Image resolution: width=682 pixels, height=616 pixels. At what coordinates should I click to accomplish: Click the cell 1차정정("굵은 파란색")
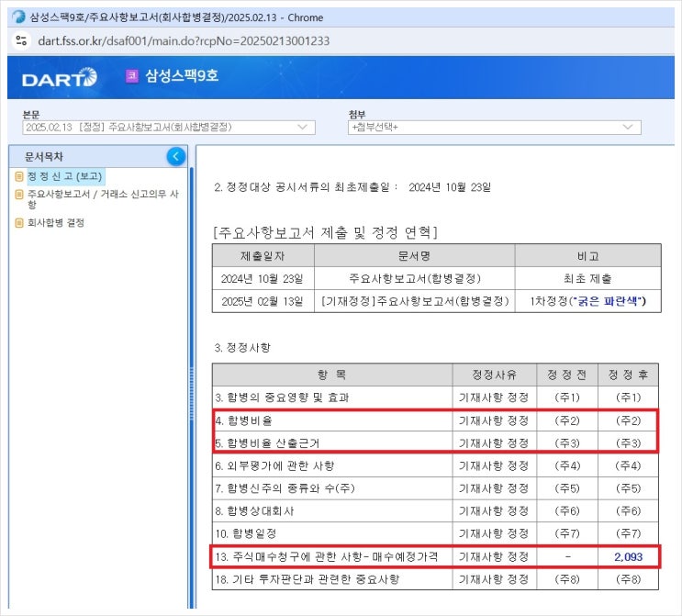click(x=587, y=301)
